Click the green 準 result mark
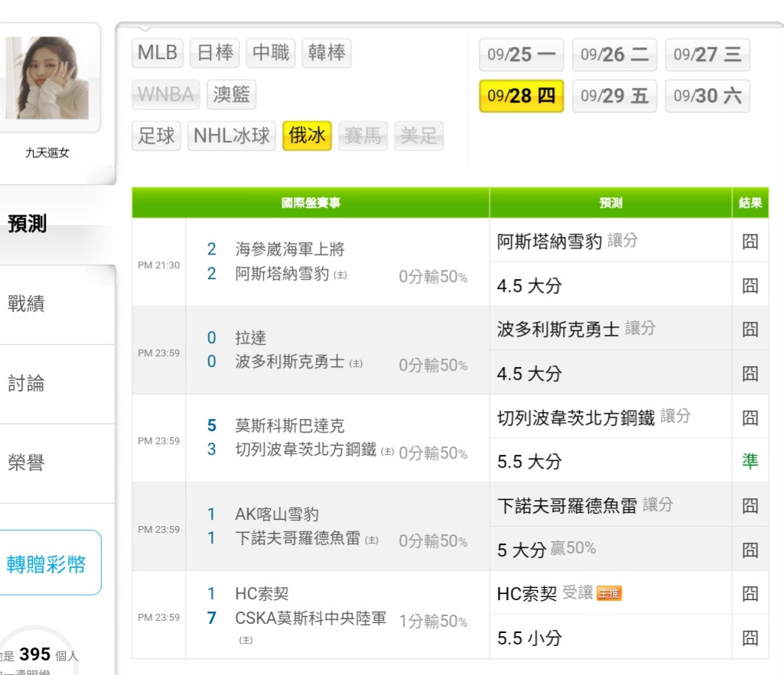 [750, 461]
